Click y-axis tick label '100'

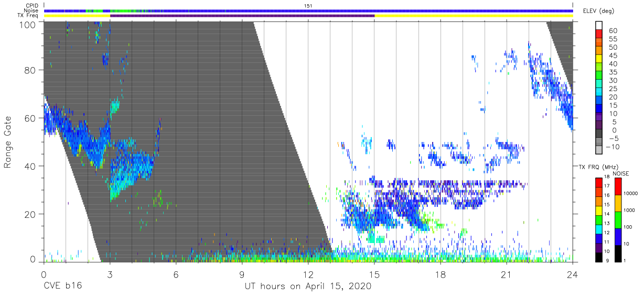coord(28,24)
